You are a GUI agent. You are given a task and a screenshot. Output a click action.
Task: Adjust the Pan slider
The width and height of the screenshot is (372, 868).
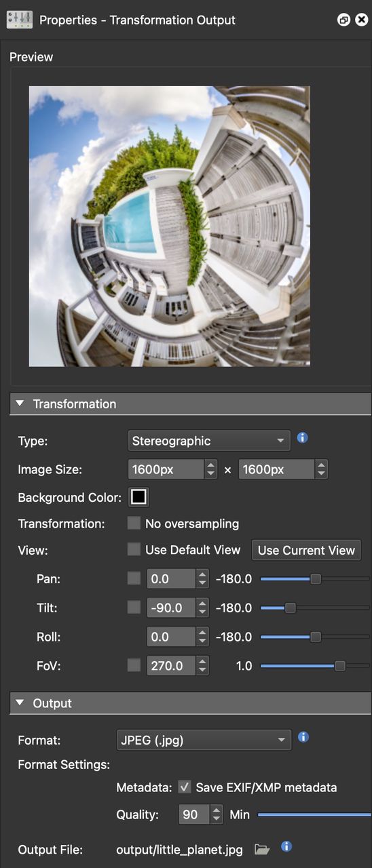pyautogui.click(x=315, y=579)
